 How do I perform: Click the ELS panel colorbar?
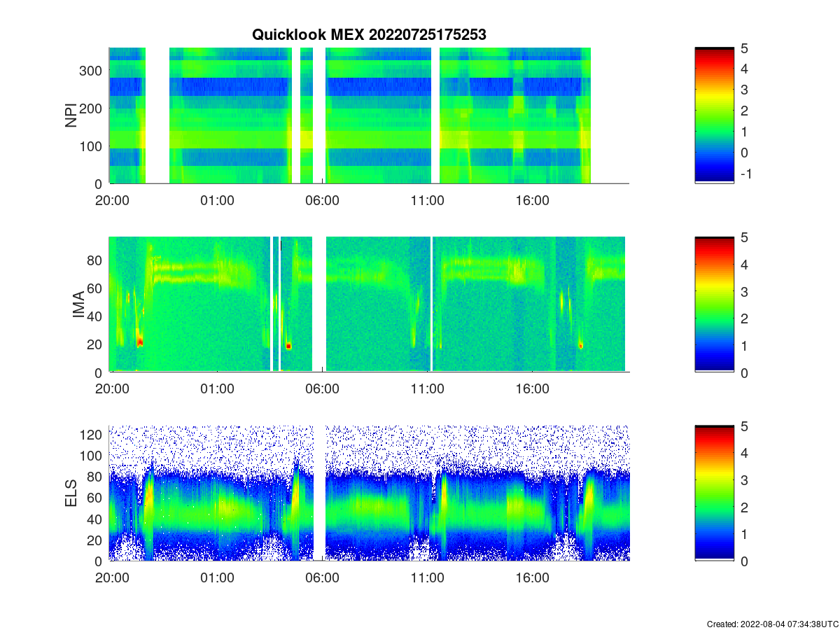714,493
